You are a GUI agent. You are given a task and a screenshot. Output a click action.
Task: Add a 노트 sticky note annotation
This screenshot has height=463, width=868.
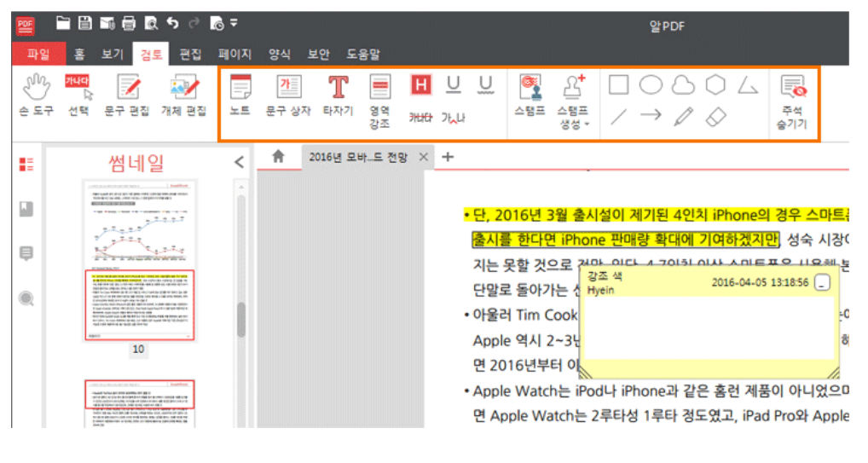240,95
